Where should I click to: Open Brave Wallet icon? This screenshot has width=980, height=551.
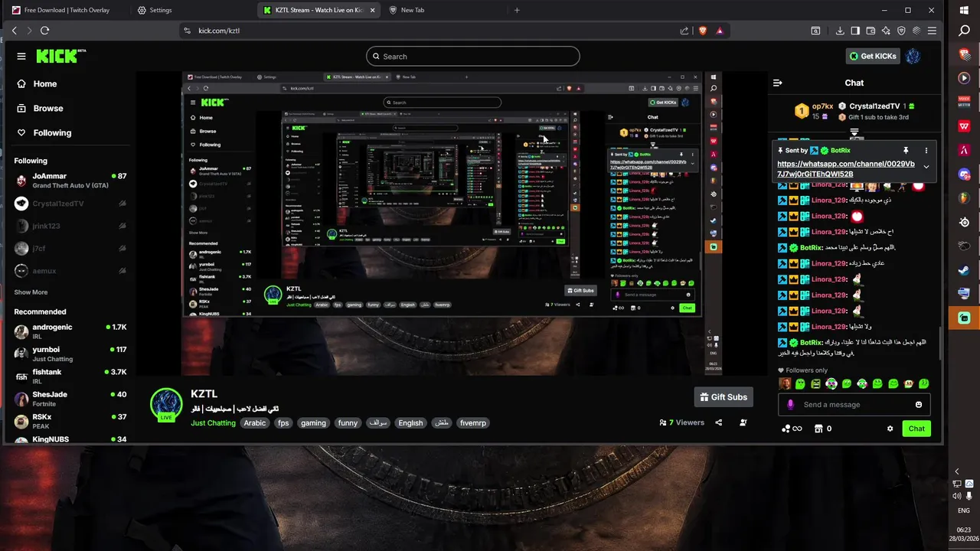tap(871, 31)
